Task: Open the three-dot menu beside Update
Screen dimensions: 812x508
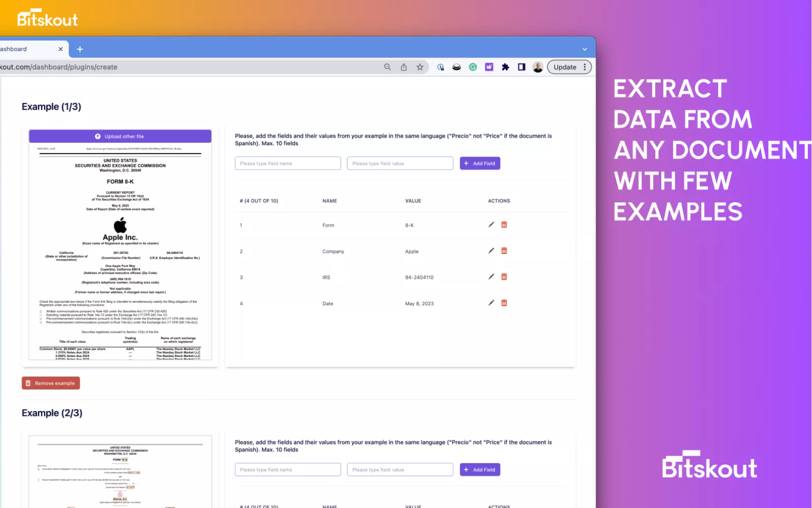Action: click(x=585, y=67)
